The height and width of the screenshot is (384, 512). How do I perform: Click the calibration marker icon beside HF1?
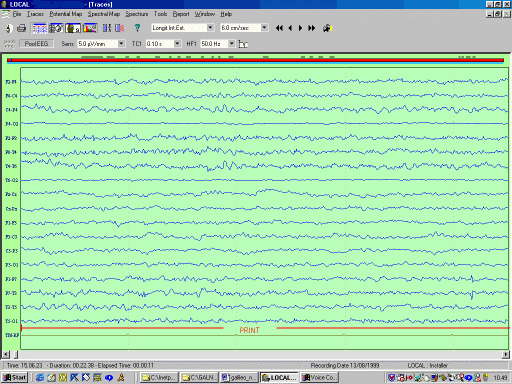pos(243,44)
